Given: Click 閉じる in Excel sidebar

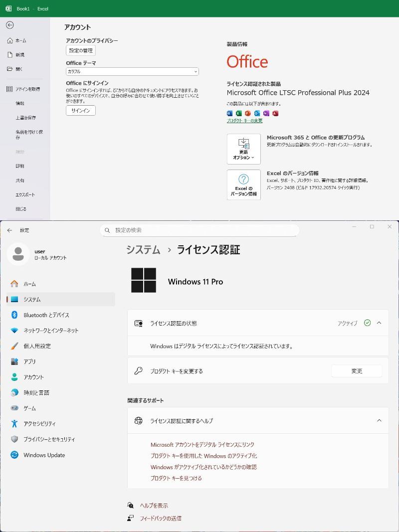Looking at the screenshot, I should [x=20, y=209].
